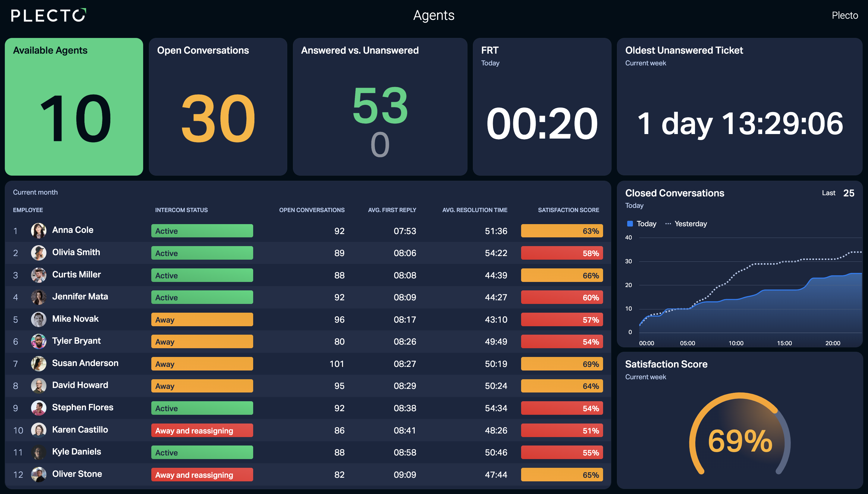Click Tyler Bryant's avatar photo

(x=39, y=341)
